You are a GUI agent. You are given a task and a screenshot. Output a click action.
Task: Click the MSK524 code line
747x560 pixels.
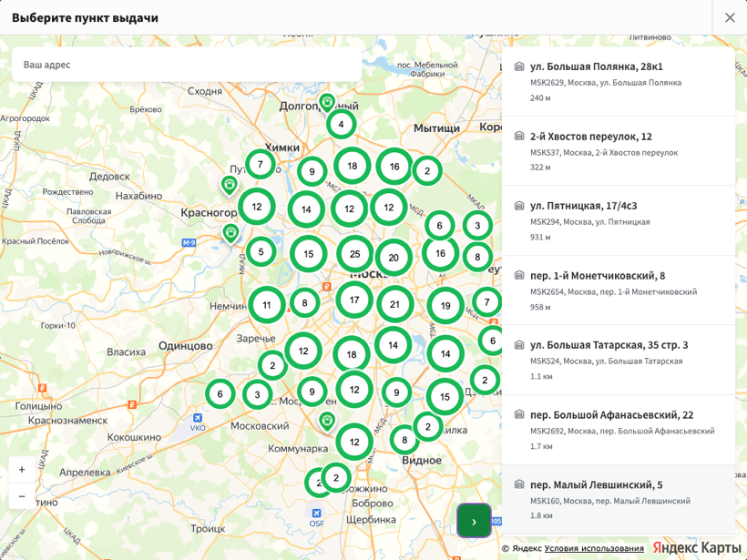(x=607, y=361)
